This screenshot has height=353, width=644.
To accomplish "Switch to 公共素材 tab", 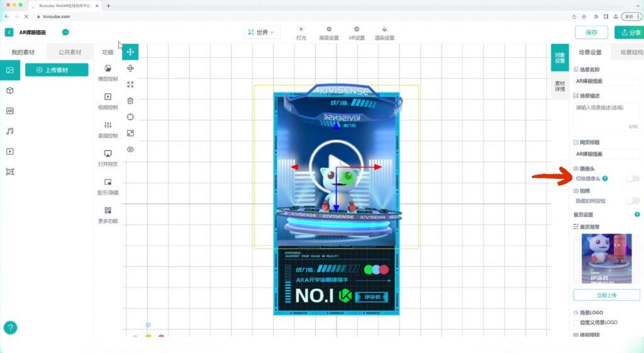I will tap(70, 52).
